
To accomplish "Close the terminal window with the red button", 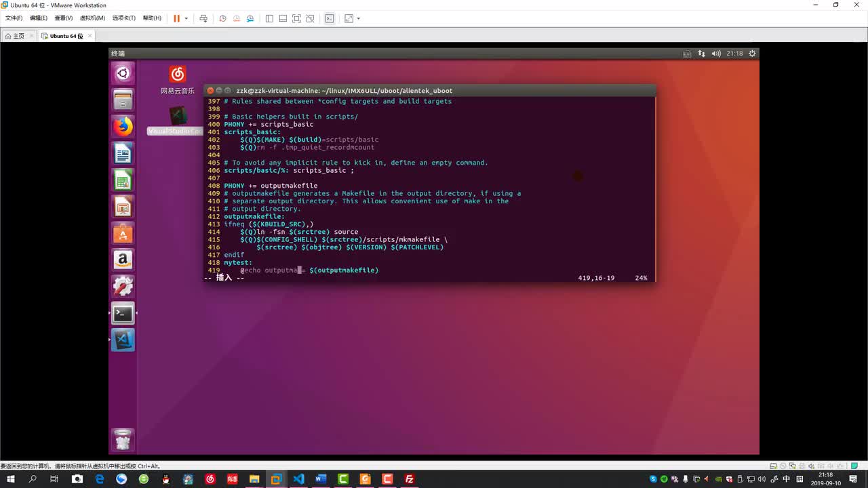I will [210, 90].
